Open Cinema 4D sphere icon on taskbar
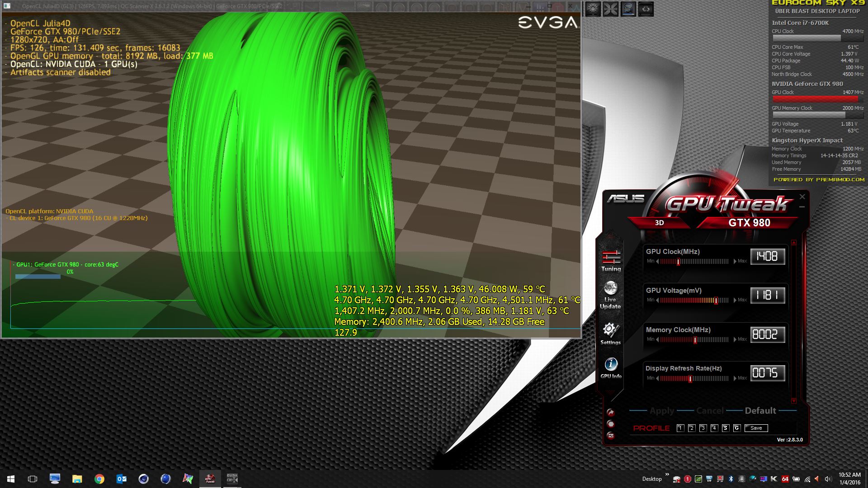Image resolution: width=868 pixels, height=488 pixels. tap(143, 479)
